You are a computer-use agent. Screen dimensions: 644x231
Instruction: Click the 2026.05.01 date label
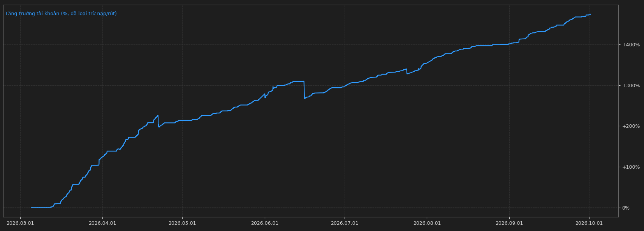tap(182, 223)
